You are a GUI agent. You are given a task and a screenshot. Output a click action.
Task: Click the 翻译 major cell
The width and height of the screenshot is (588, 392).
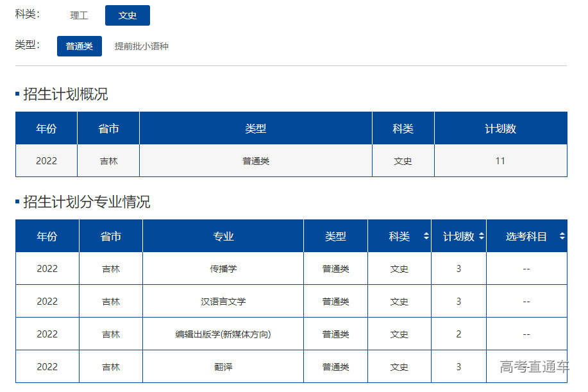[223, 367]
